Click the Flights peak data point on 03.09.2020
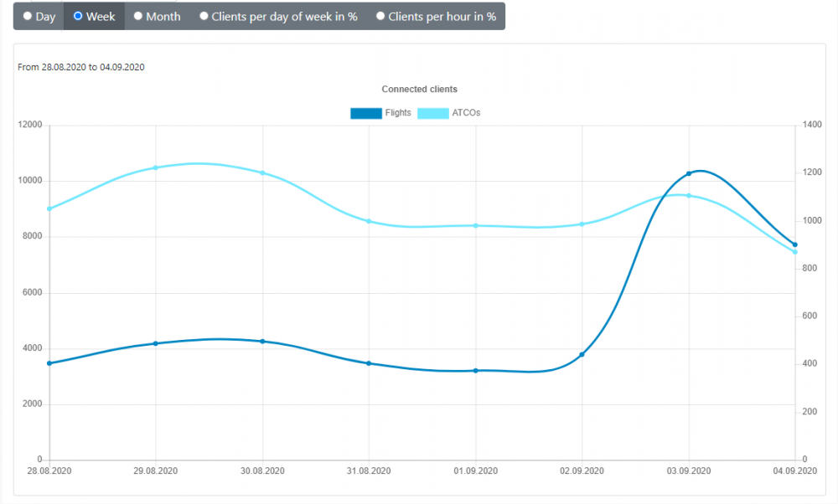The width and height of the screenshot is (838, 504). click(689, 173)
